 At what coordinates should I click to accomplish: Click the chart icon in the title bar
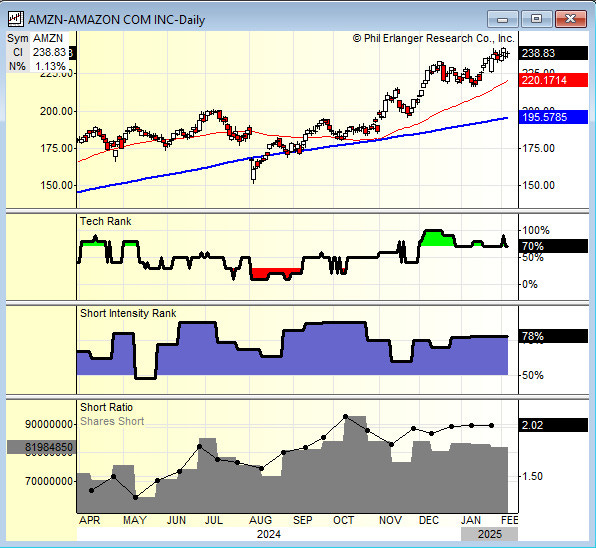tap(16, 19)
